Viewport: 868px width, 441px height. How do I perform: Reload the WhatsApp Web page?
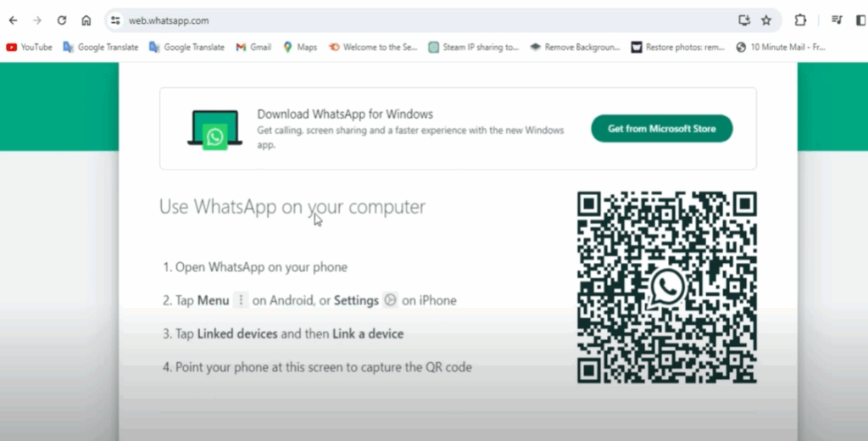point(62,20)
